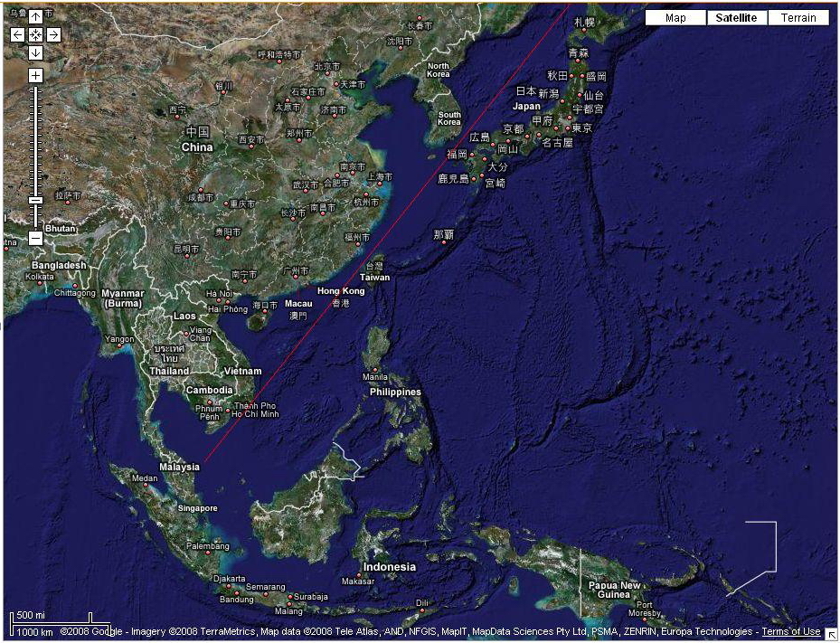Pan the map up with the arrow

point(35,17)
